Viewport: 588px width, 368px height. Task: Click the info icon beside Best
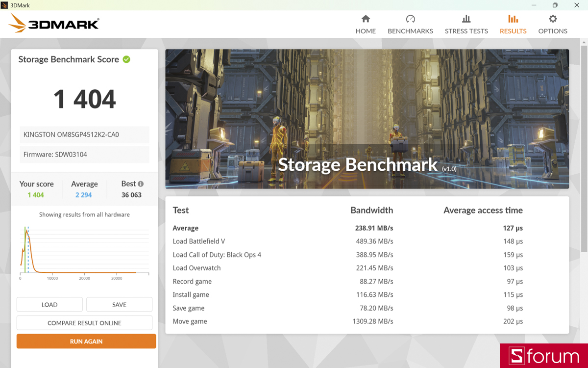pos(141,184)
